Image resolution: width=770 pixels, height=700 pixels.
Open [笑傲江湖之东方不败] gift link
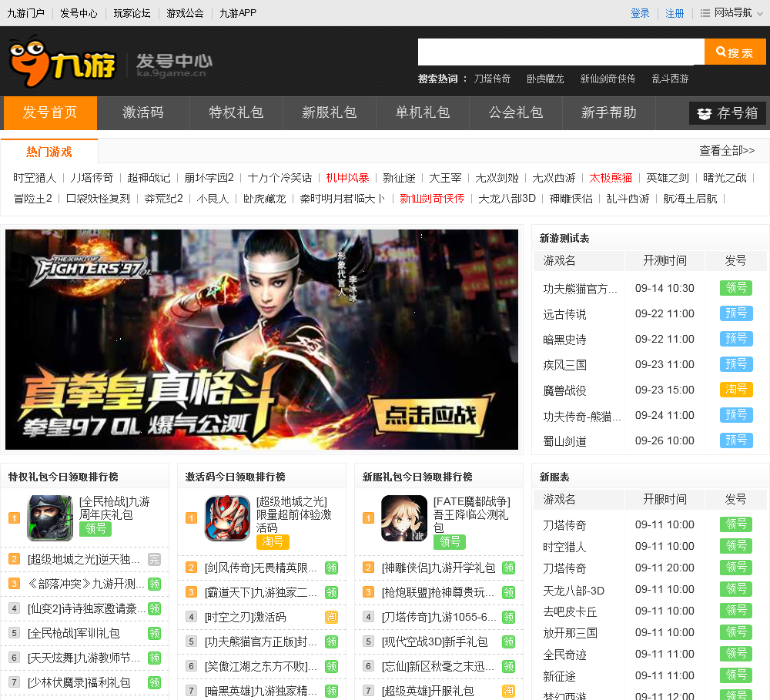pos(260,666)
